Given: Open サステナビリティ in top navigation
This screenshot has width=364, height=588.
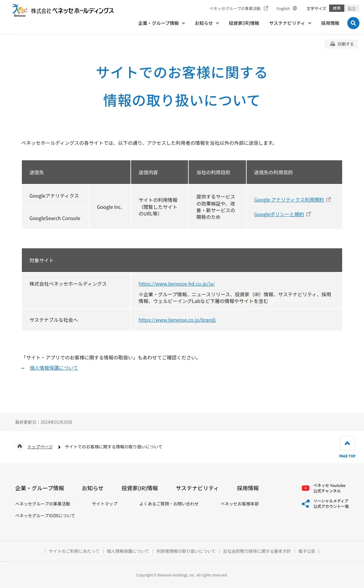Looking at the screenshot, I should (287, 23).
